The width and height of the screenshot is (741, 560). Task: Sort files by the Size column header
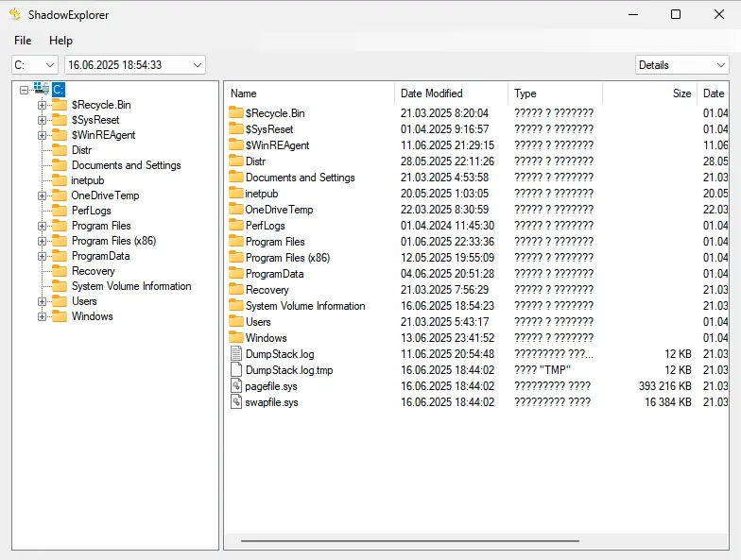(650, 93)
